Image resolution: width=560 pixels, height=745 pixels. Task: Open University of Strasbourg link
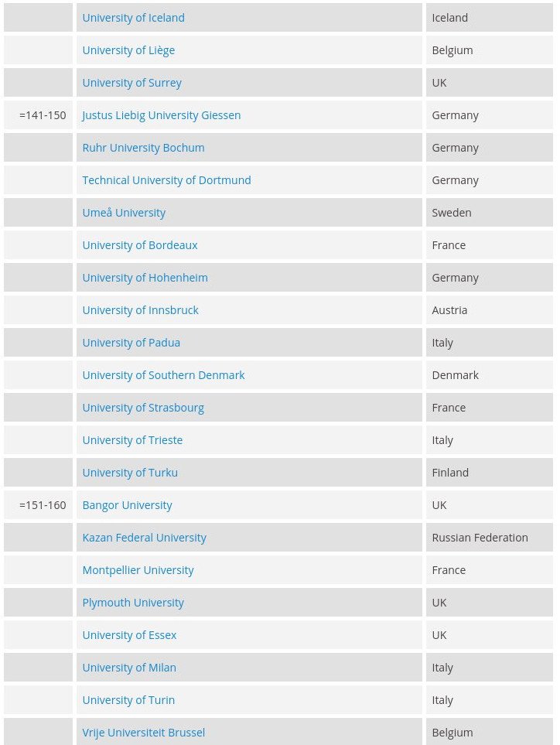tap(143, 408)
